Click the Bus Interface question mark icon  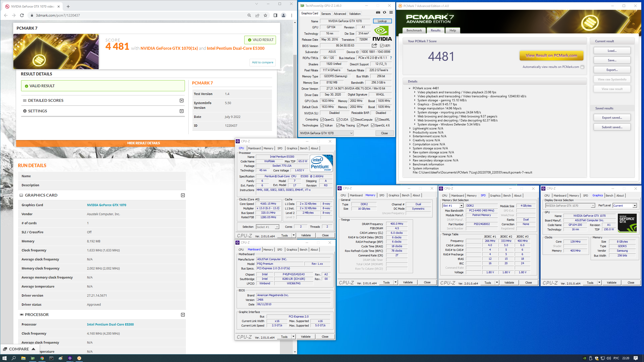click(391, 58)
